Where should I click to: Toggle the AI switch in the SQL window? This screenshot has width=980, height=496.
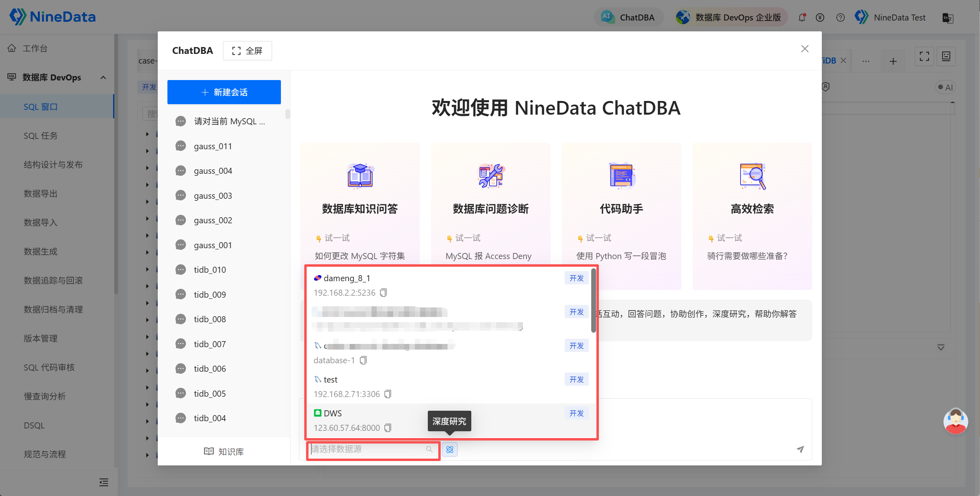pos(945,87)
